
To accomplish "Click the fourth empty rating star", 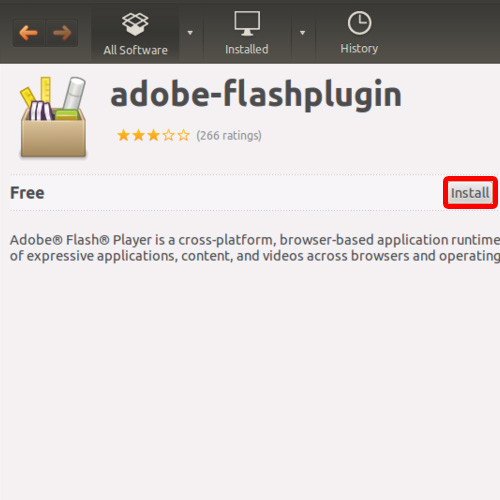I will [168, 135].
